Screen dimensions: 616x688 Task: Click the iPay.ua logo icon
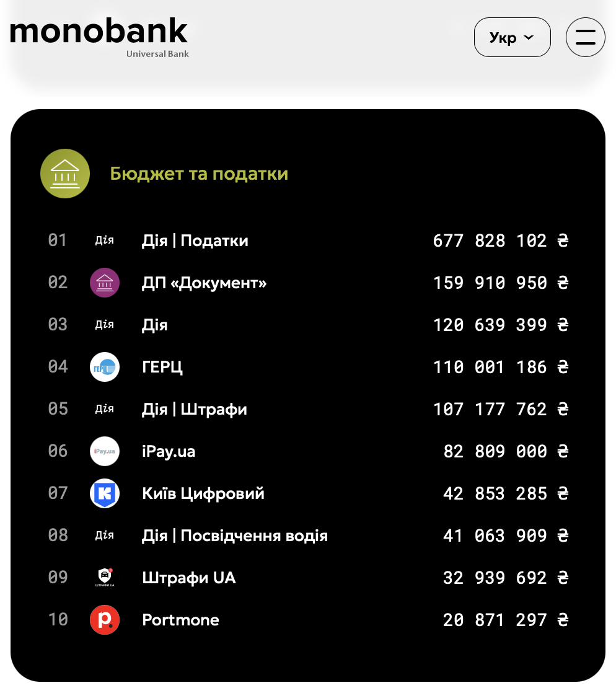coord(104,451)
